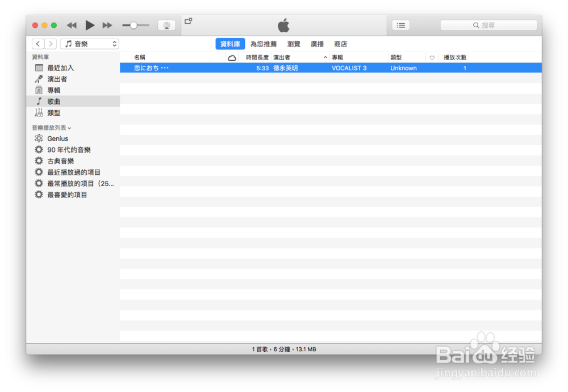568x392 pixels.
Task: Click the heart love column header
Action: (432, 57)
